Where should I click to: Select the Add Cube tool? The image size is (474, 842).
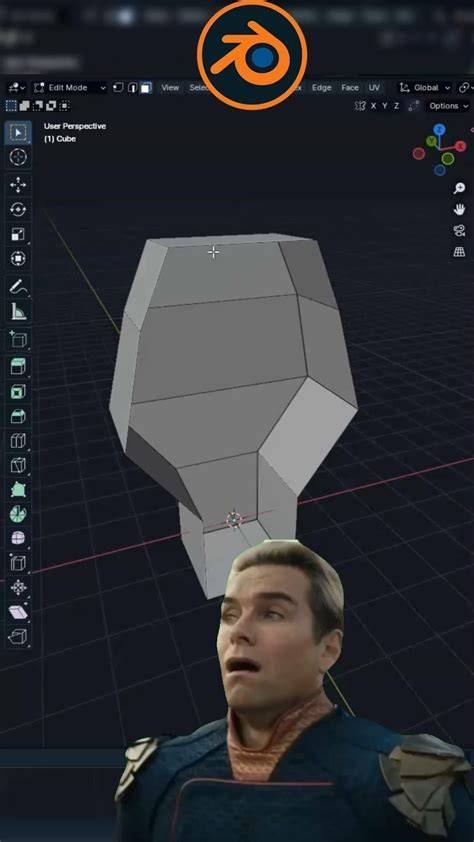click(x=18, y=339)
